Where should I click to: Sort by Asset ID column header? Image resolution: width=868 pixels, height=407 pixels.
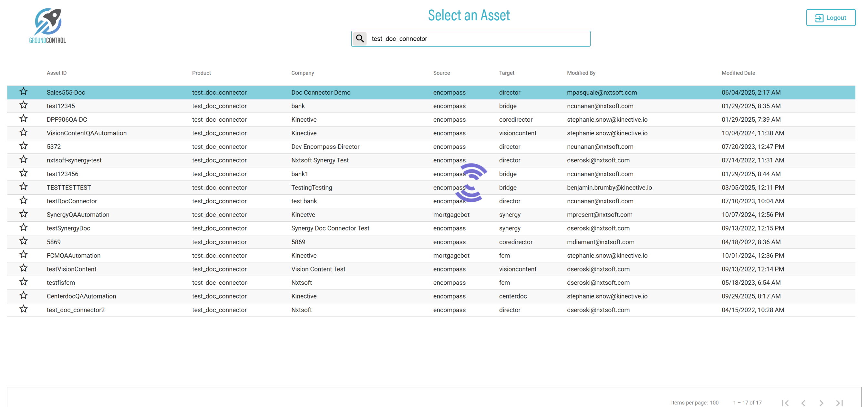coord(57,73)
